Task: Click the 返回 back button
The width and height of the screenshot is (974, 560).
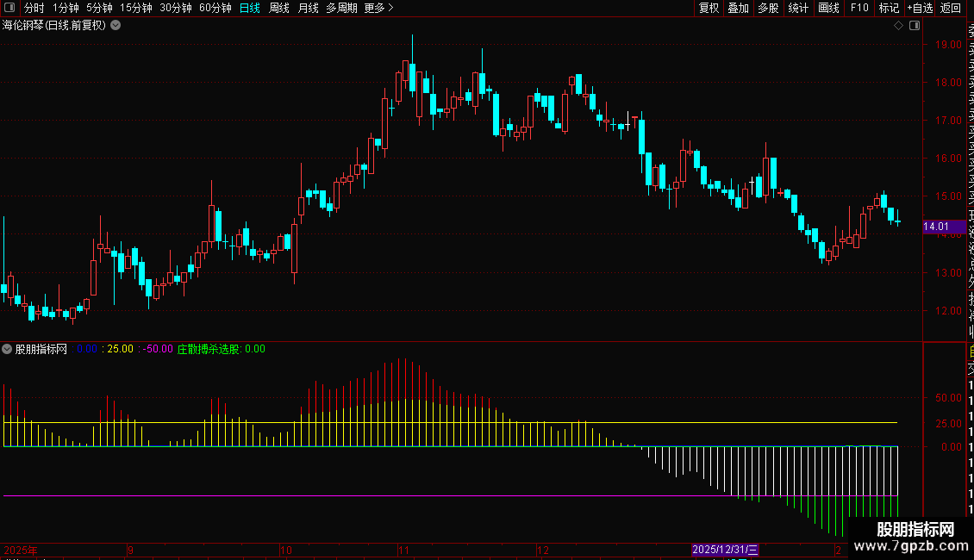Action: pyautogui.click(x=951, y=8)
